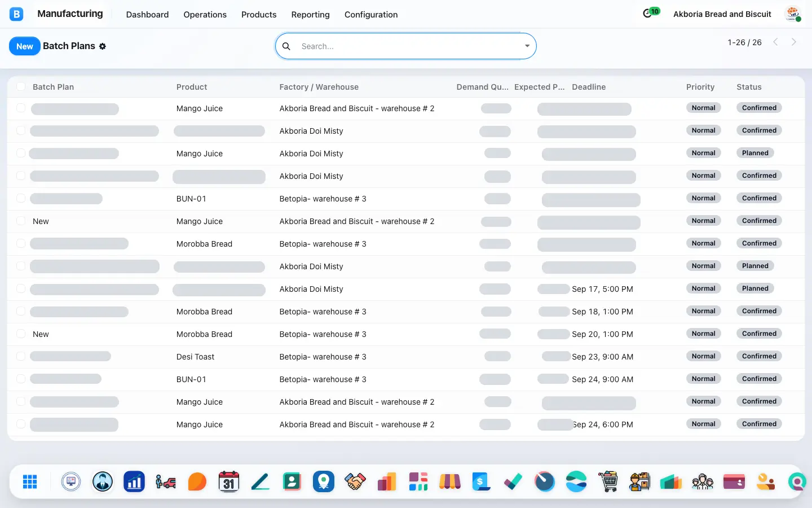Open the striped shop awning app

(450, 481)
